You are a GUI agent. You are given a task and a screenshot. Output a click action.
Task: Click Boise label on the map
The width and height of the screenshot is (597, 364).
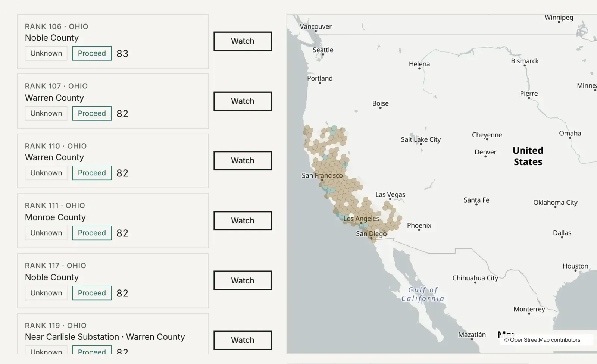pos(381,103)
